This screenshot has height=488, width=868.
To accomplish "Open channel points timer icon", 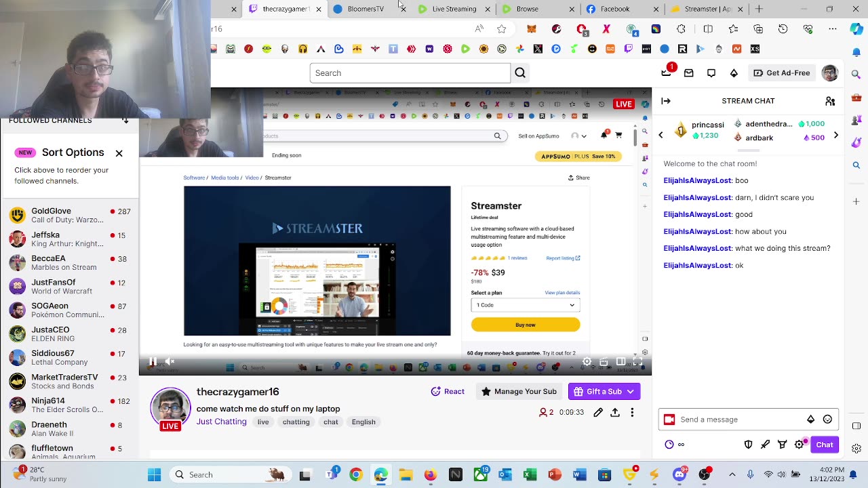I will [669, 445].
